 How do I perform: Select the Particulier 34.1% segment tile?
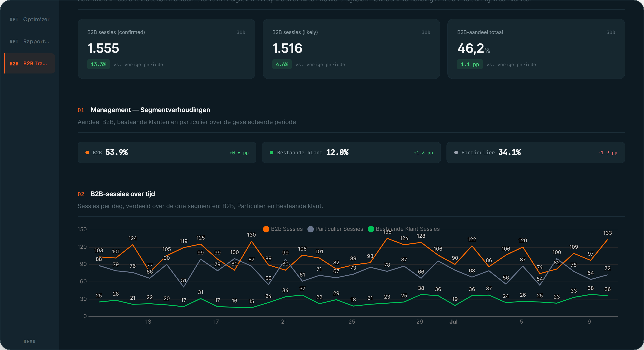[536, 152]
